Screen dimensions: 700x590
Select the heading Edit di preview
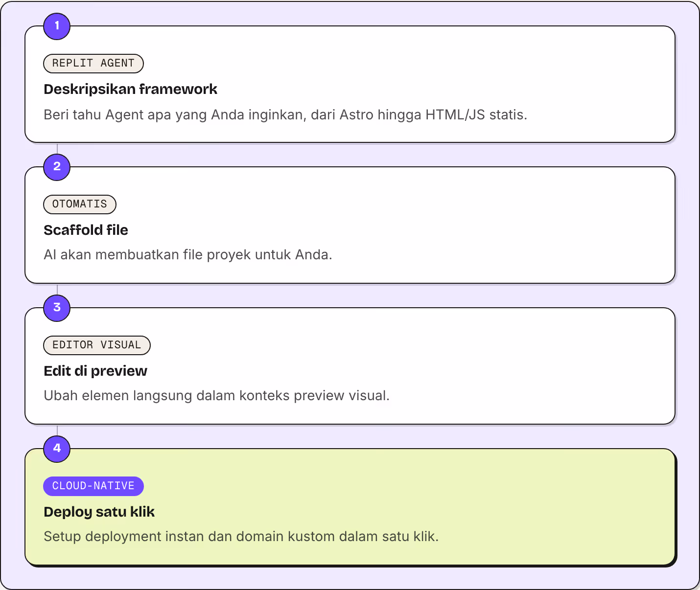[95, 371]
